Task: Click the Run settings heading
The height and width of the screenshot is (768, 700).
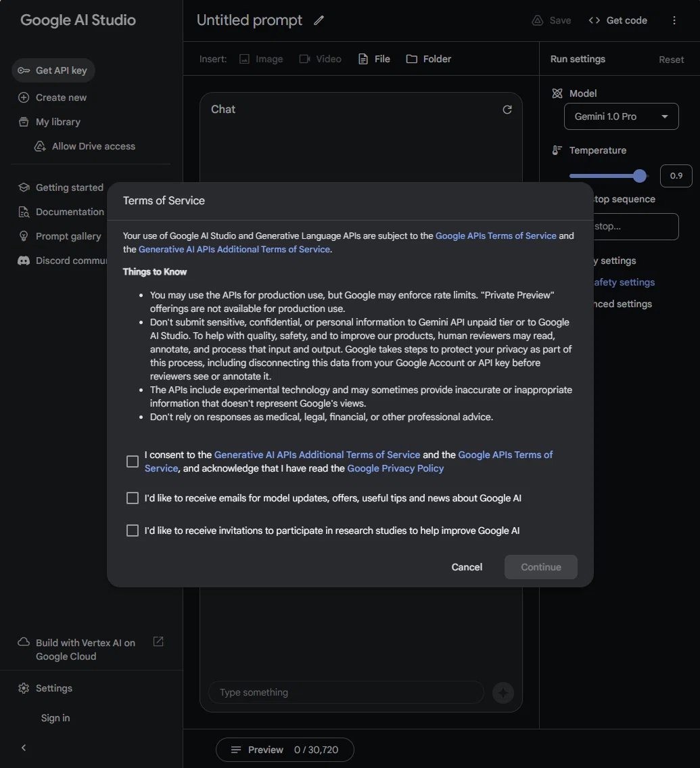Action: [x=578, y=59]
